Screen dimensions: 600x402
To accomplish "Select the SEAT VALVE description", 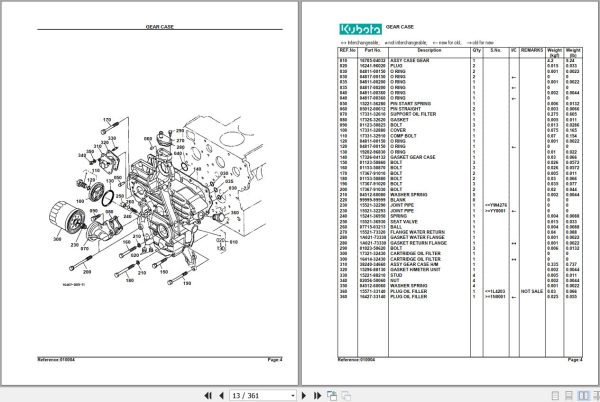I will pyautogui.click(x=404, y=221).
